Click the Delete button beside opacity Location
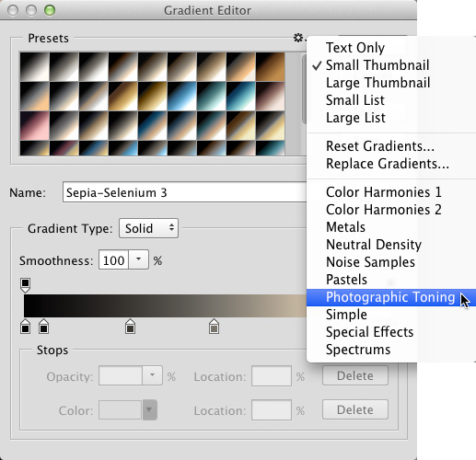This screenshot has width=476, height=460. tap(355, 375)
